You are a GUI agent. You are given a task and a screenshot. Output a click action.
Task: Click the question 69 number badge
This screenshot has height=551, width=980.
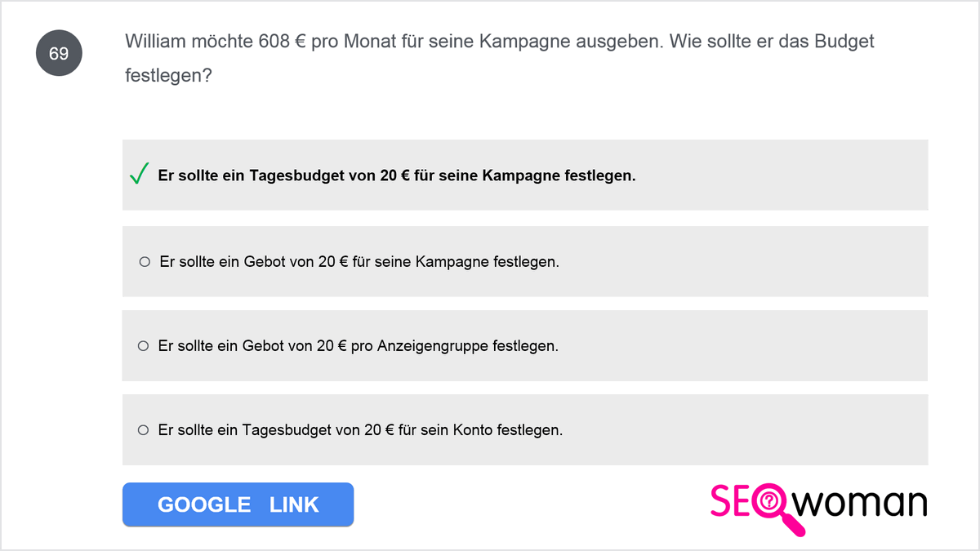pos(59,54)
